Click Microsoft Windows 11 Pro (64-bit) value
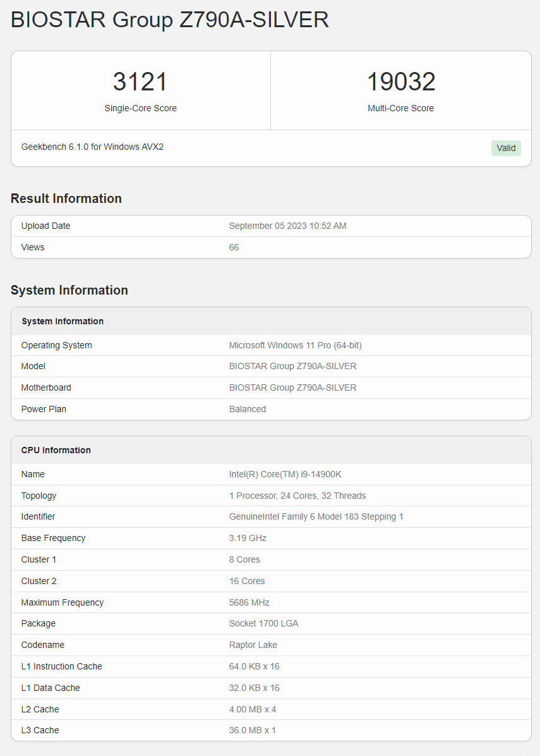The height and width of the screenshot is (756, 540). coord(296,345)
